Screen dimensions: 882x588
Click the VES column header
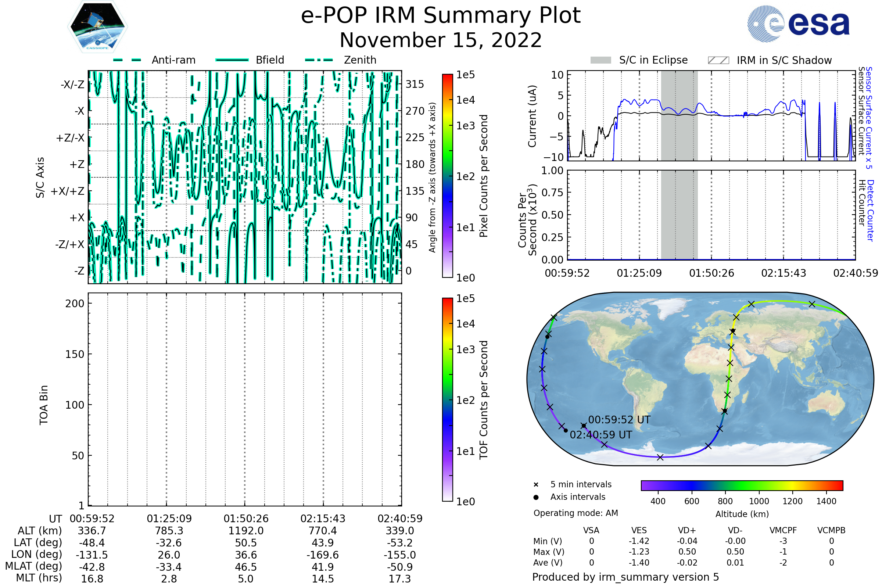tap(639, 531)
